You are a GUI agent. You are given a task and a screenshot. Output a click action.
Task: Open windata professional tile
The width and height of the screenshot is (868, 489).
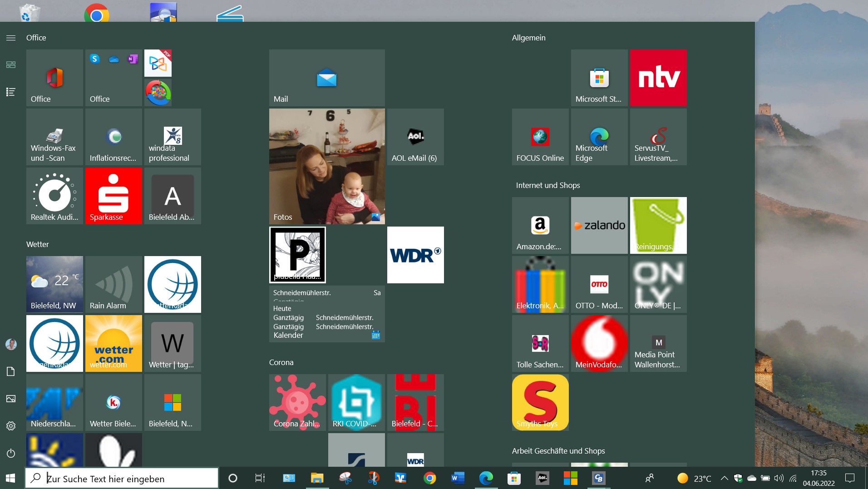173,137
